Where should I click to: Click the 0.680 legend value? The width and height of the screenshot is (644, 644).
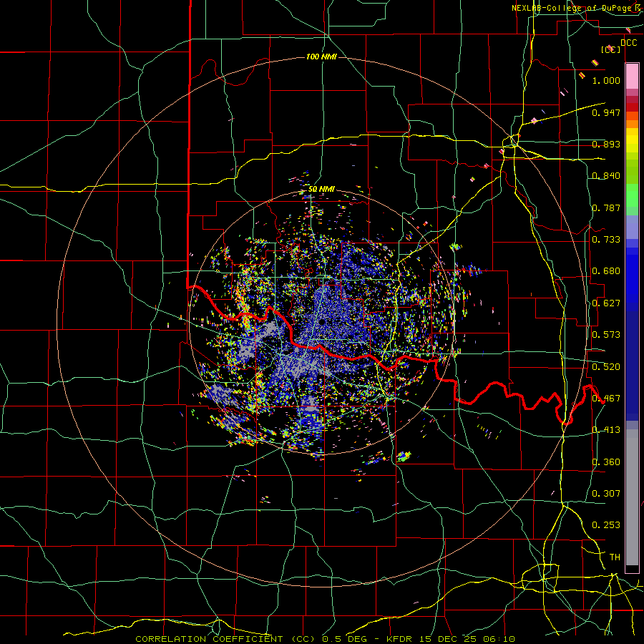(606, 271)
